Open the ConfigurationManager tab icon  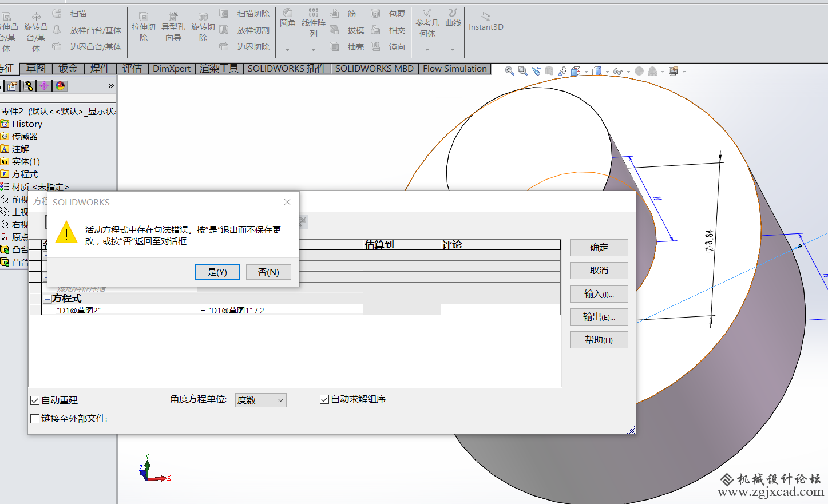(29, 86)
